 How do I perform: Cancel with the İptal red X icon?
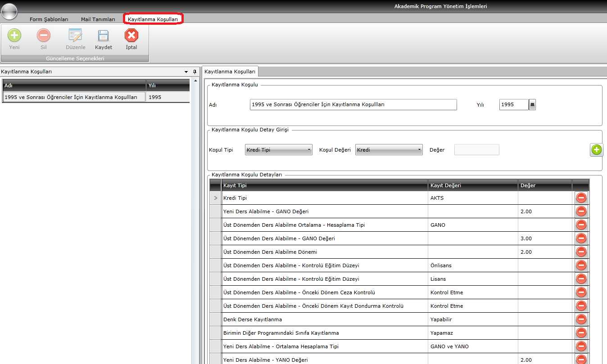[x=131, y=36]
